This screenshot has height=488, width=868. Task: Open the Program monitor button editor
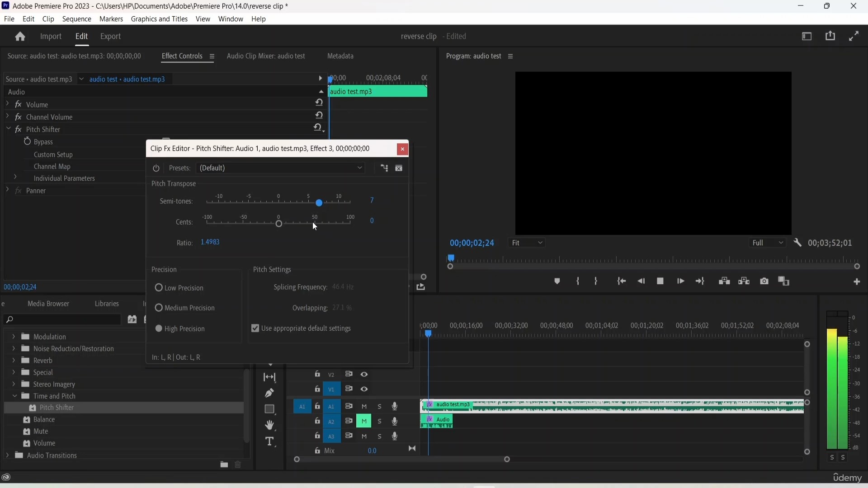[858, 282]
